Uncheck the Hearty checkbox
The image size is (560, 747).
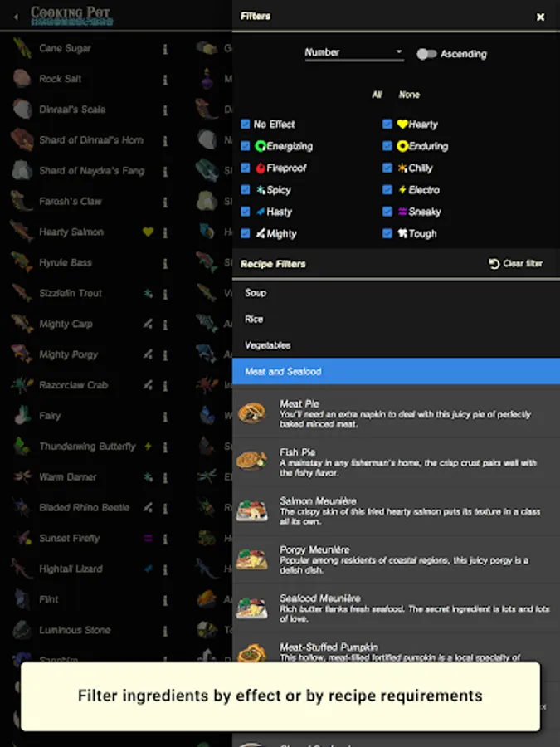tap(387, 124)
